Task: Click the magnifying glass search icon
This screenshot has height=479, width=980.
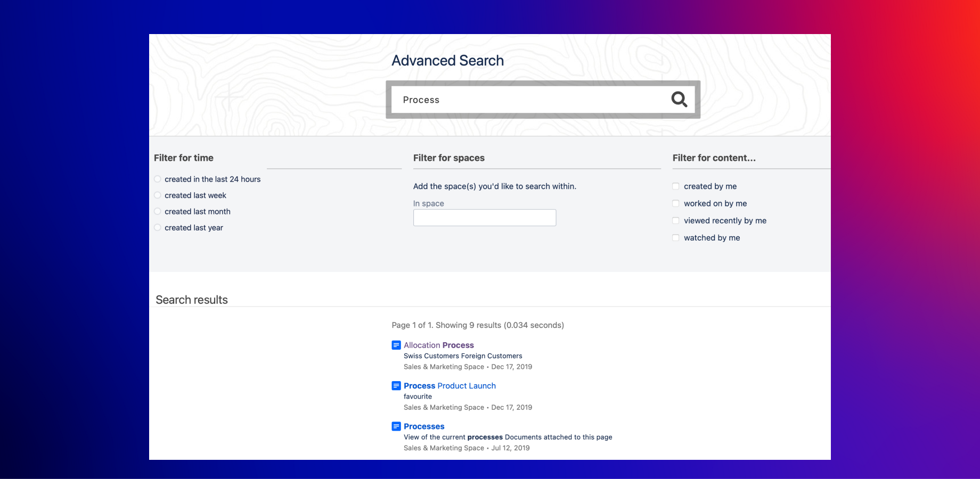Action: coord(679,100)
